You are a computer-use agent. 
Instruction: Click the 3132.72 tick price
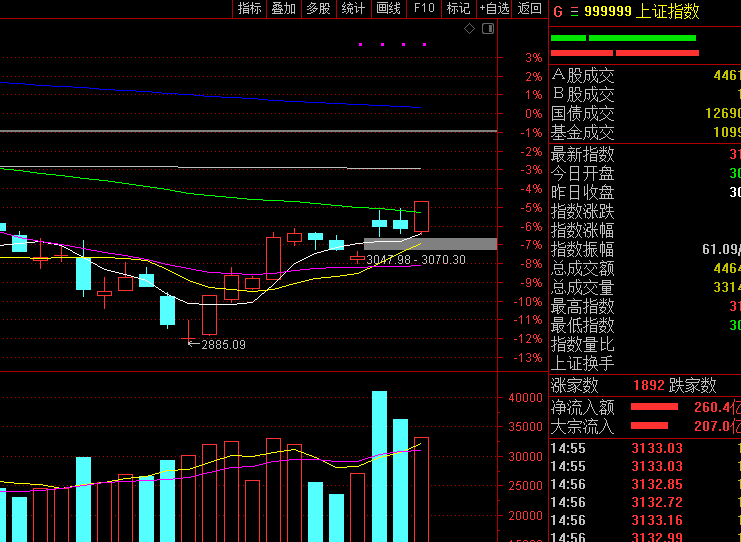(657, 502)
